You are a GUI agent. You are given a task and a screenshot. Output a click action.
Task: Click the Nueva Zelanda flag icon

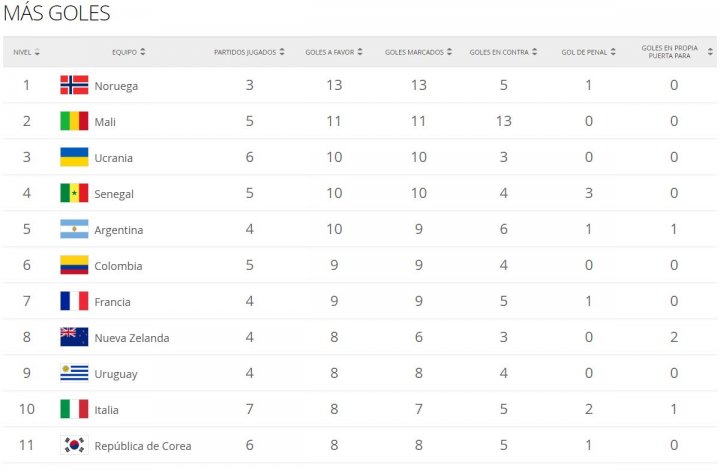click(x=74, y=337)
